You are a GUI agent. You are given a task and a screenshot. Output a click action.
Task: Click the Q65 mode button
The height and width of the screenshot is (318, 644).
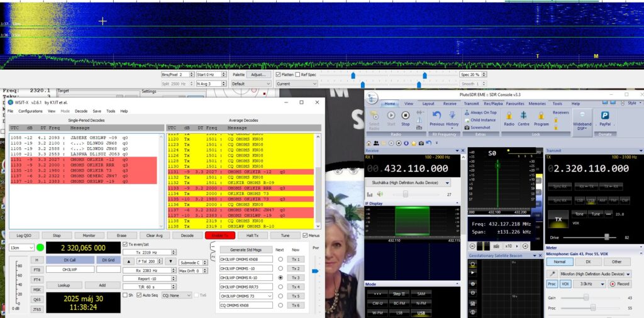[36, 300]
